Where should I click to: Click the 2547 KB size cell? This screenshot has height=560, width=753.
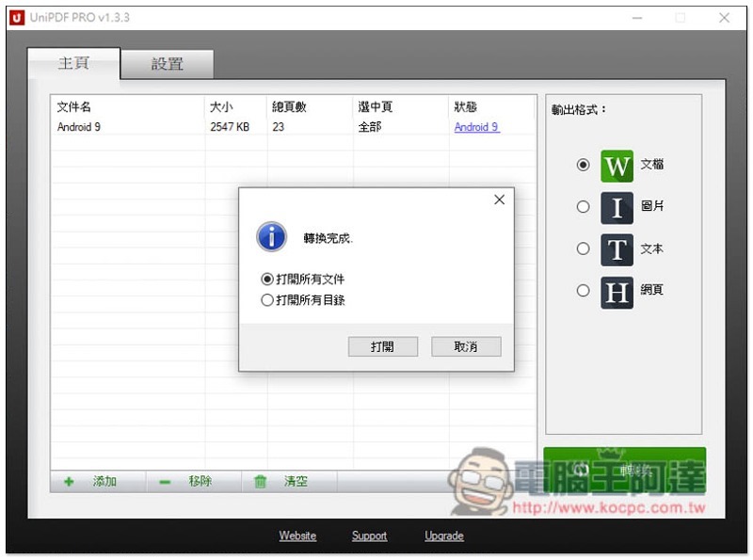[230, 127]
